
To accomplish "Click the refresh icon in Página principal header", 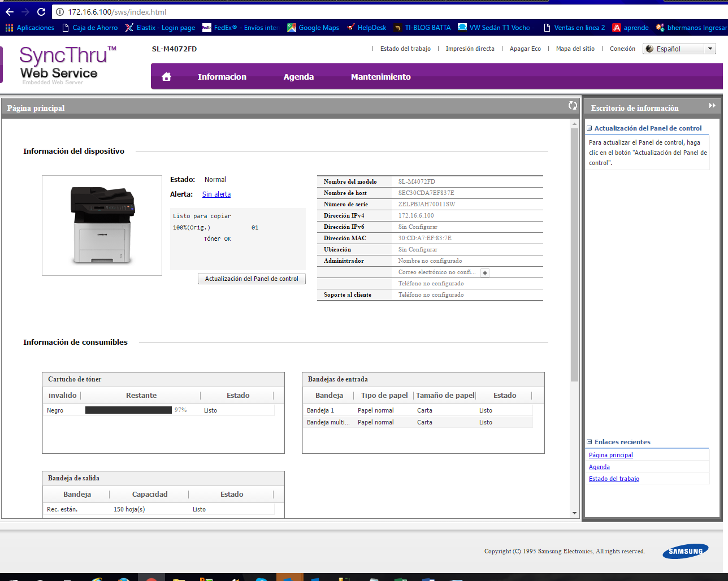I will coord(573,106).
